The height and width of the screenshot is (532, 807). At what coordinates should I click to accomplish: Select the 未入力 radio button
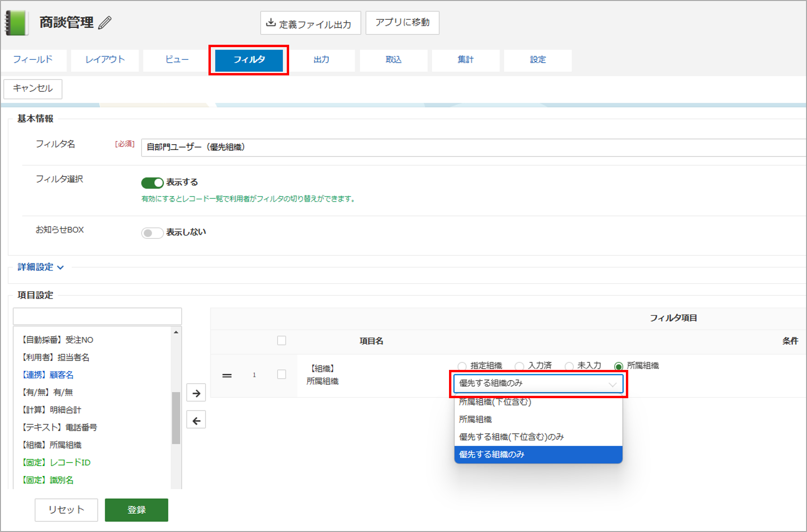click(x=569, y=366)
